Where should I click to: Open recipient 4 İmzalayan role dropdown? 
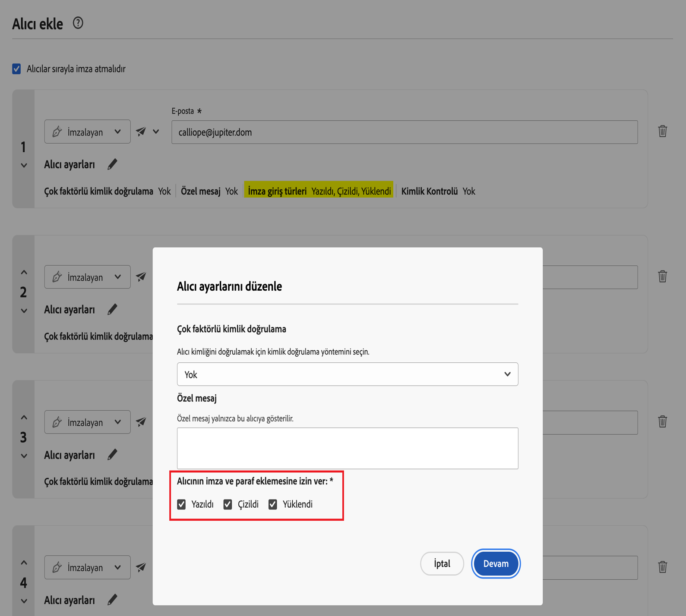point(87,568)
